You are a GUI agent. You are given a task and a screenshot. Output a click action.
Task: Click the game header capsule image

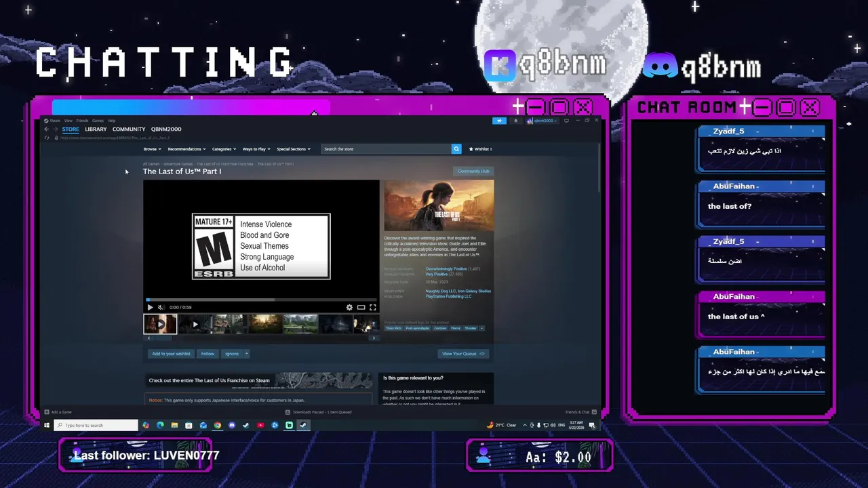[439, 205]
